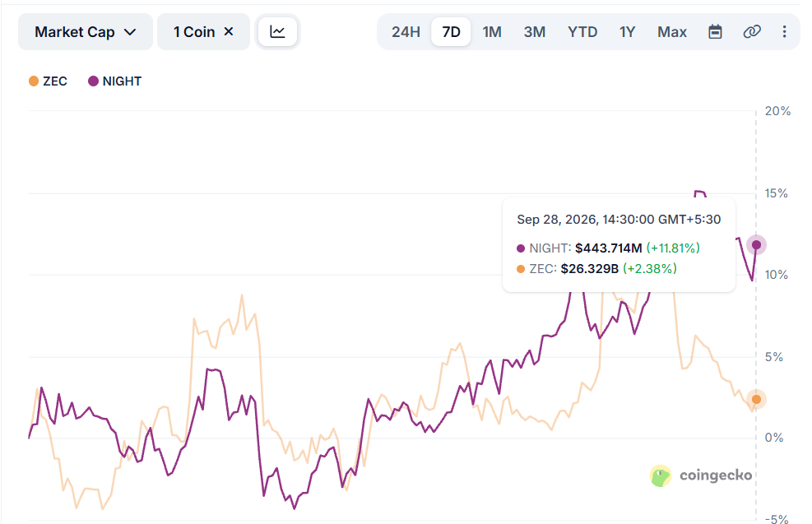Switch to line chart view icon
Image resolution: width=812 pixels, height=524 pixels.
tap(277, 32)
